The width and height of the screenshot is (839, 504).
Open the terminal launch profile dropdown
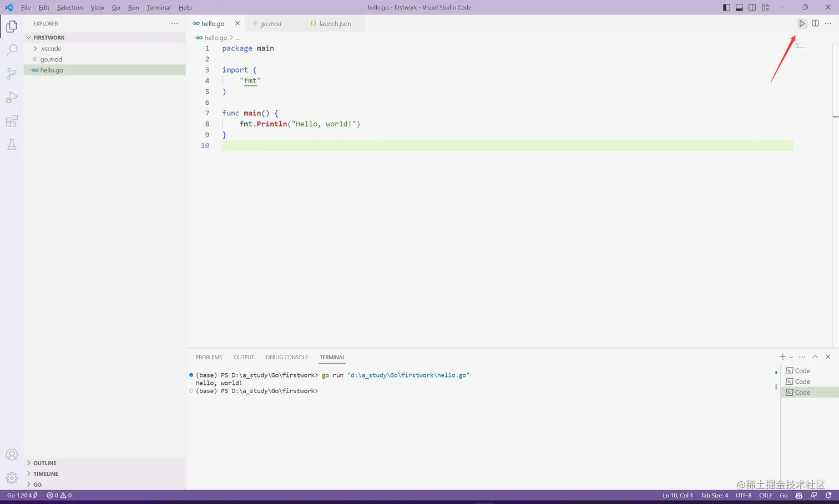[x=791, y=357]
